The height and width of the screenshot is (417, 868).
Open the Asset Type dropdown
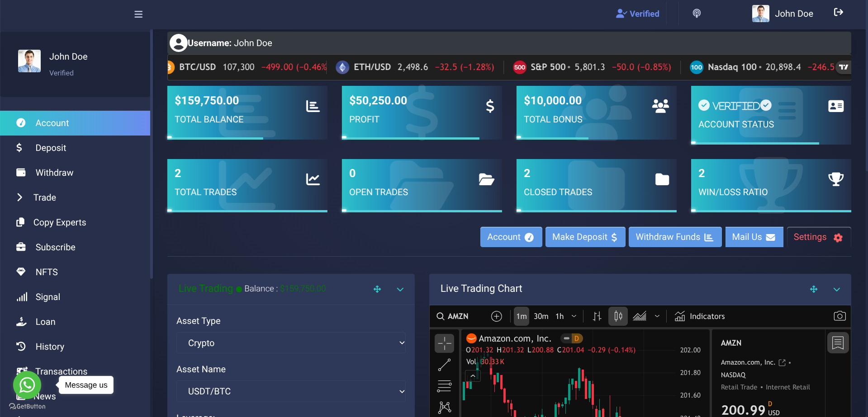(x=291, y=343)
